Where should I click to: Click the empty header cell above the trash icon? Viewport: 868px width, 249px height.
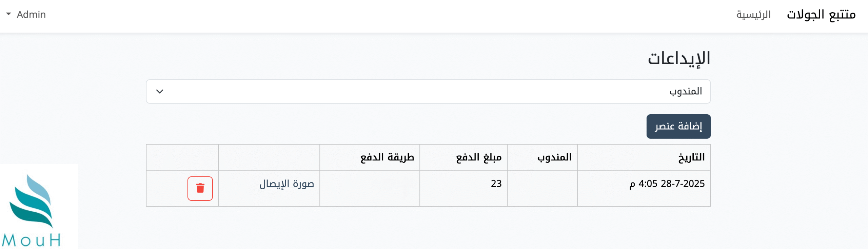point(182,157)
